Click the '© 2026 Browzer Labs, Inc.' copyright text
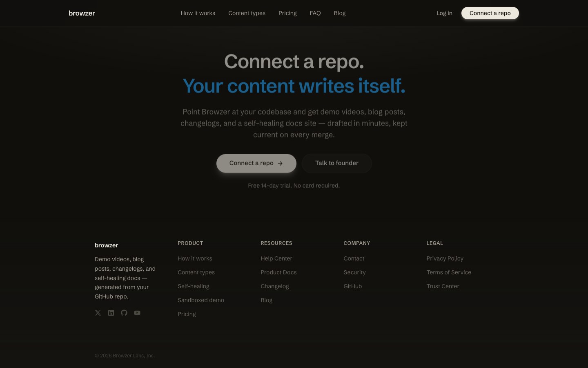This screenshot has width=588, height=368. tap(125, 356)
